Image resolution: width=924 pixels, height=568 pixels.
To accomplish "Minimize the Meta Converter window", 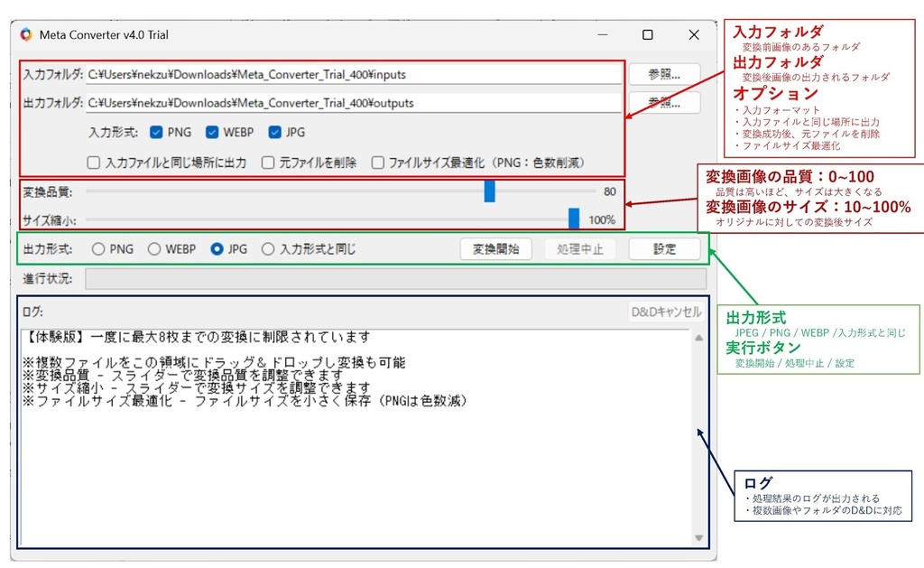I will click(x=602, y=35).
